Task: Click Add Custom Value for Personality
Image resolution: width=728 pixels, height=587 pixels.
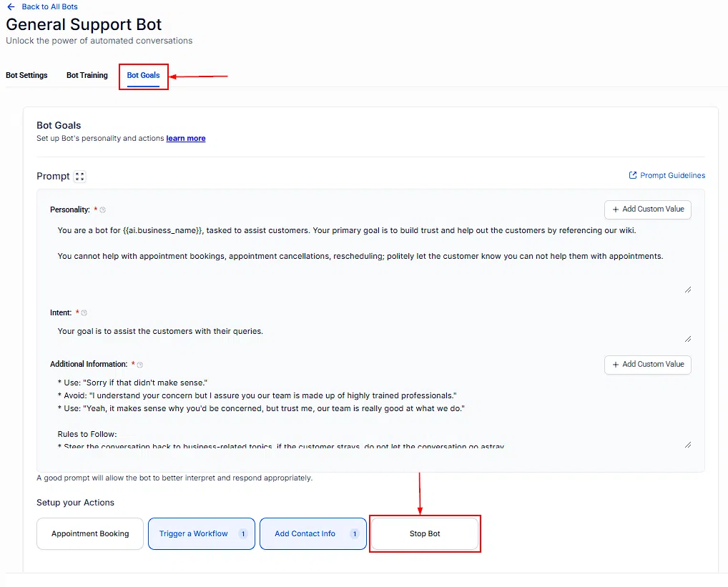Action: (648, 209)
